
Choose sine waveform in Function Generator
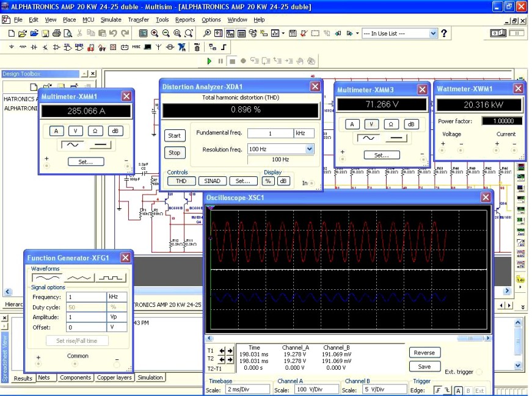click(47, 278)
